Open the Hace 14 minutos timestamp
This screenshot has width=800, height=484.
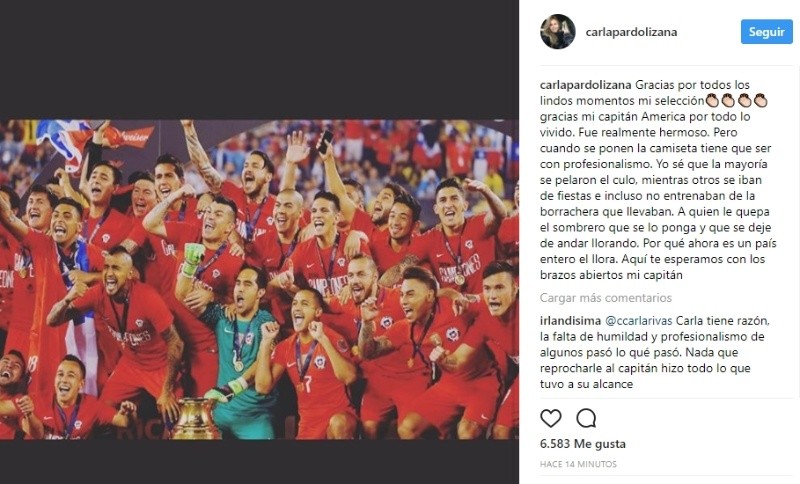578,464
